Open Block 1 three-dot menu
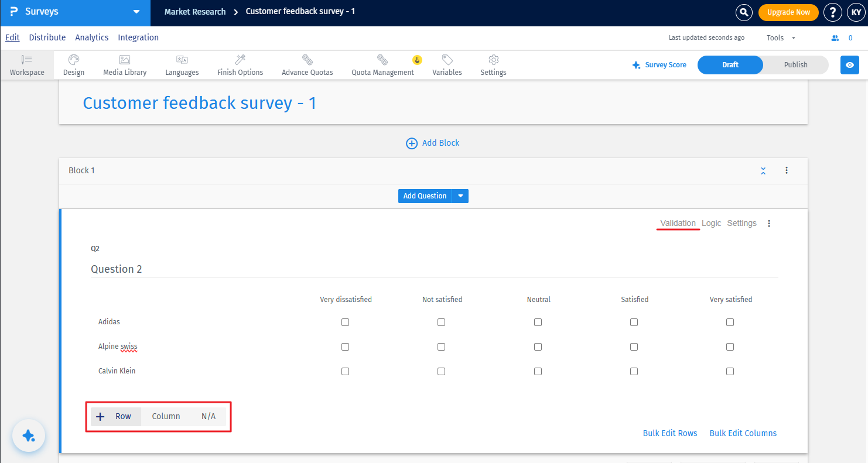 click(x=787, y=170)
